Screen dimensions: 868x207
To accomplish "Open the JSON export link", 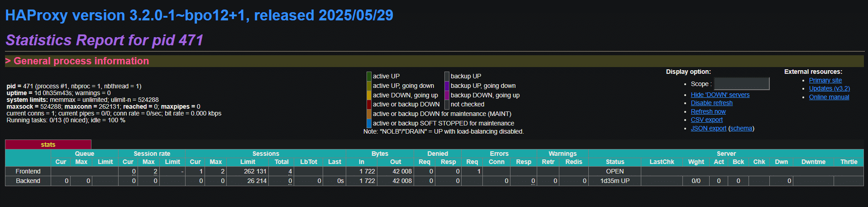I will click(708, 128).
